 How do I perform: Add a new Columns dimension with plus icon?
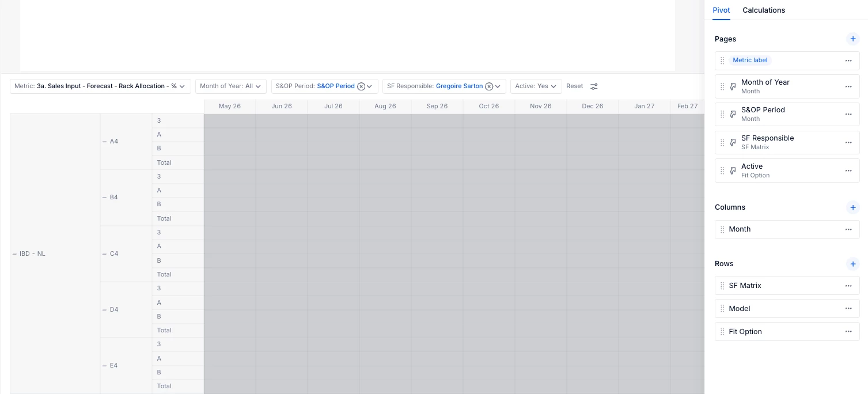(x=853, y=207)
